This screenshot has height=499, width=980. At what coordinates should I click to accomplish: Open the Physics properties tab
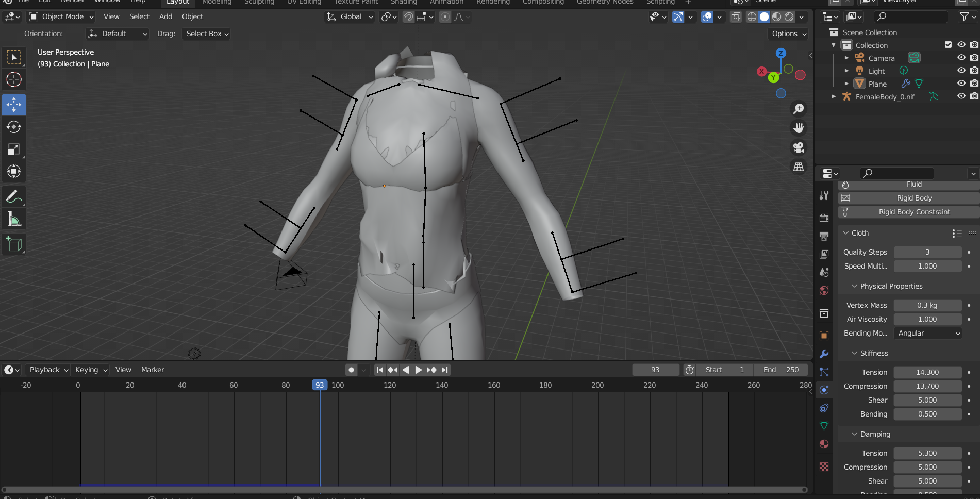click(x=824, y=390)
